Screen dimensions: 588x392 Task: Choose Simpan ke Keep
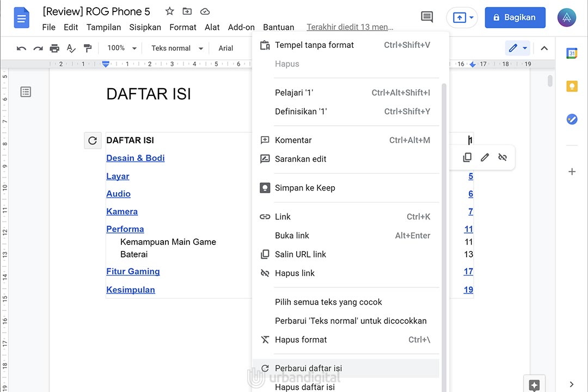click(x=345, y=188)
